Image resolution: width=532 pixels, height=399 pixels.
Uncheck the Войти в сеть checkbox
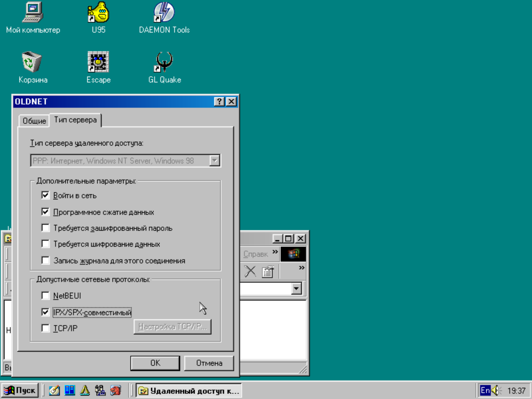tap(45, 196)
